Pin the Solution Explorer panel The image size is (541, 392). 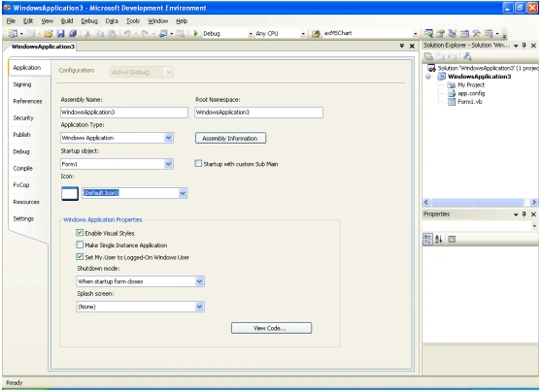524,46
